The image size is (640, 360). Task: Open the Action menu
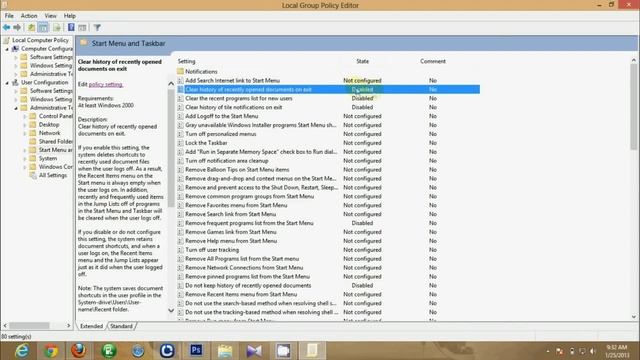(x=29, y=16)
